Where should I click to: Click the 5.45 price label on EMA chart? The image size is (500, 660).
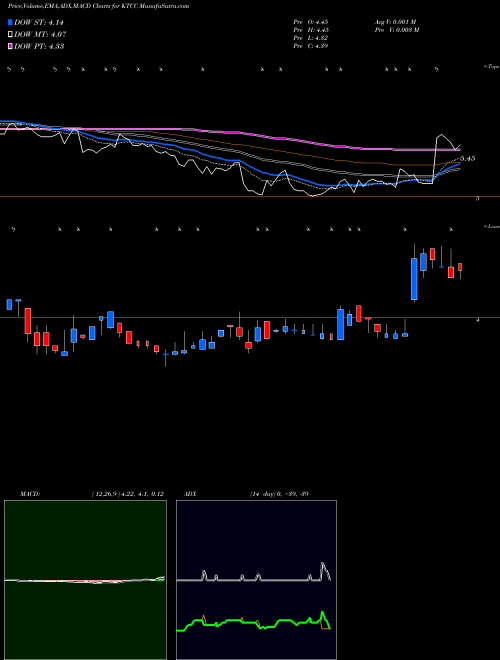(x=468, y=158)
